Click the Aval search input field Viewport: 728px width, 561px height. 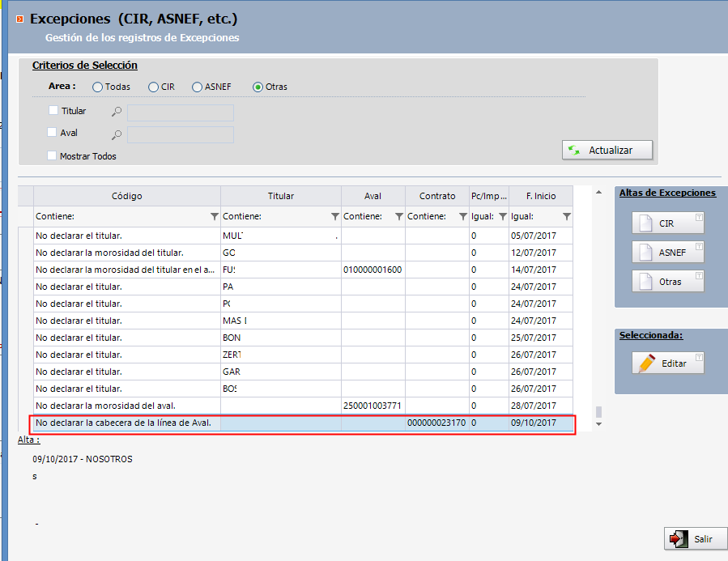[181, 135]
